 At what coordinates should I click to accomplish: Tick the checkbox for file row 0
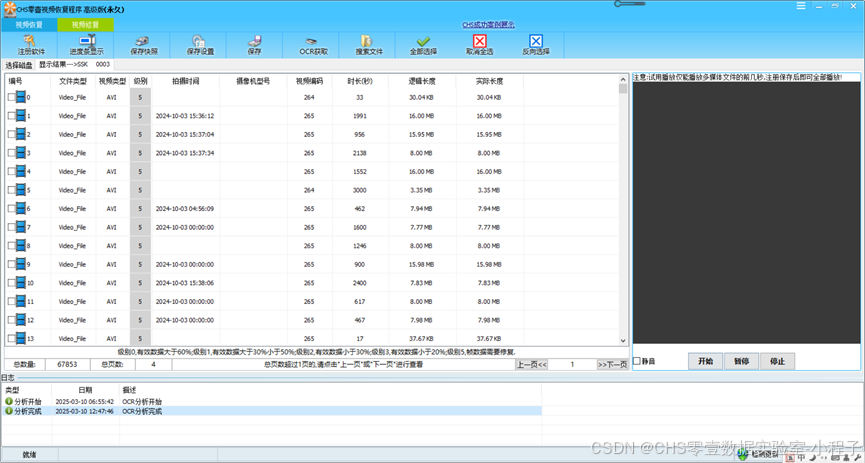coord(12,97)
